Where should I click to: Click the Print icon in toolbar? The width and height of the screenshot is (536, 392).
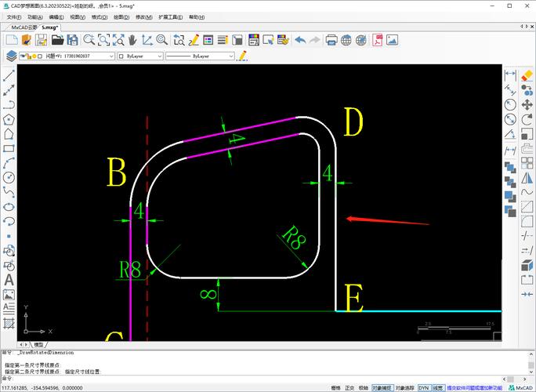(331, 40)
